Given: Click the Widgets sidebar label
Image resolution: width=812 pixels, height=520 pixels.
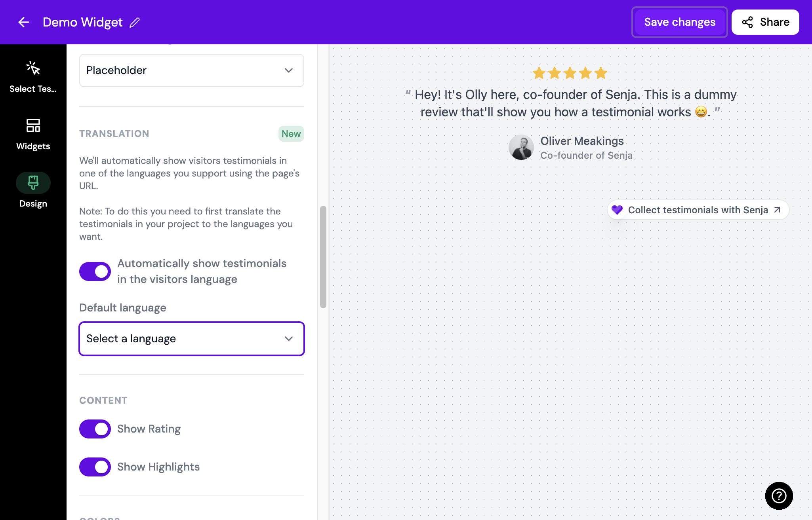Looking at the screenshot, I should tap(33, 146).
